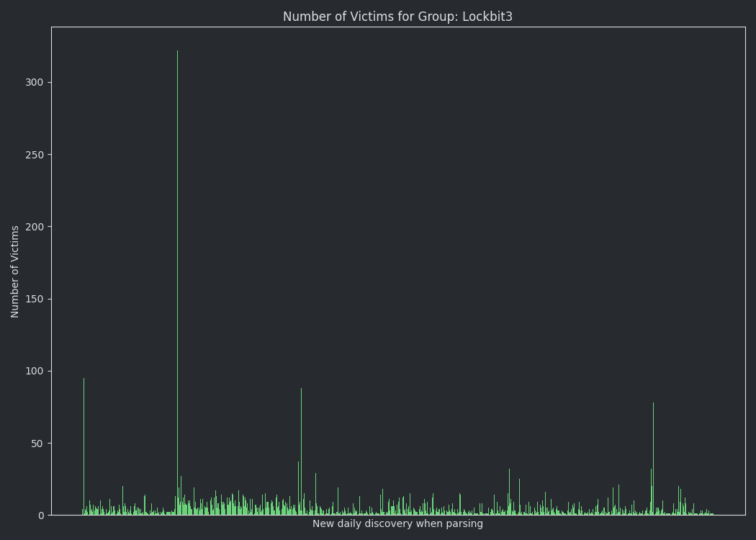
Task: Click the right-side bar reaching about 78
Action: 653,459
